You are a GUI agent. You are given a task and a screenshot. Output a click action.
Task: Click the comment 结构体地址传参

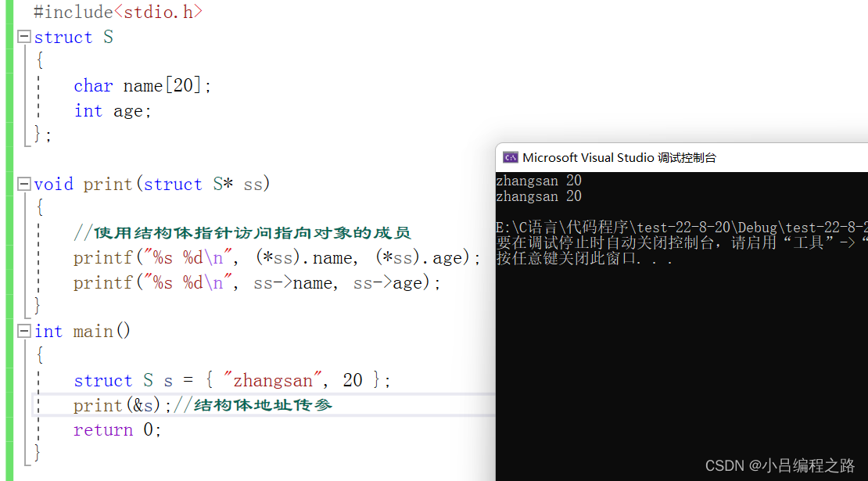253,405
